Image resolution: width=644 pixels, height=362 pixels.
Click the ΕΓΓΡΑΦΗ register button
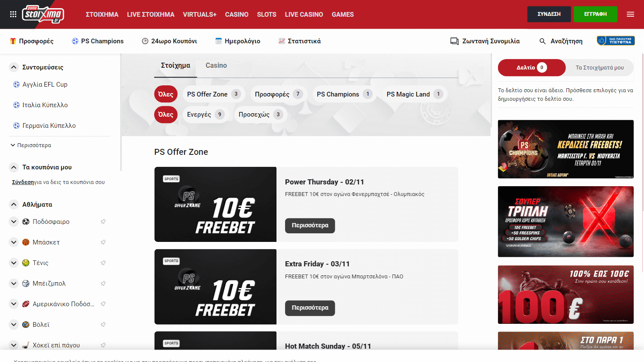coord(595,14)
